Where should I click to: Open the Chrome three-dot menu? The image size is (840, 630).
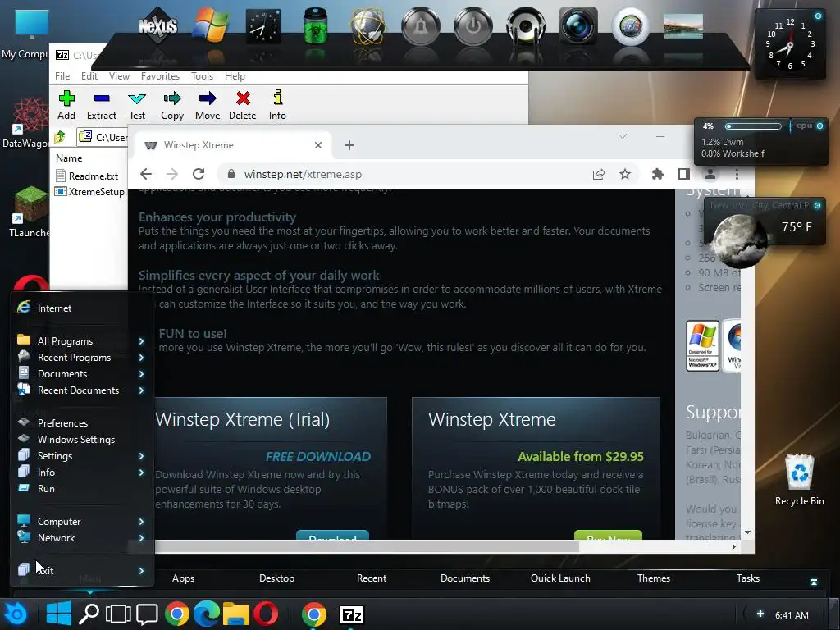pyautogui.click(x=737, y=174)
